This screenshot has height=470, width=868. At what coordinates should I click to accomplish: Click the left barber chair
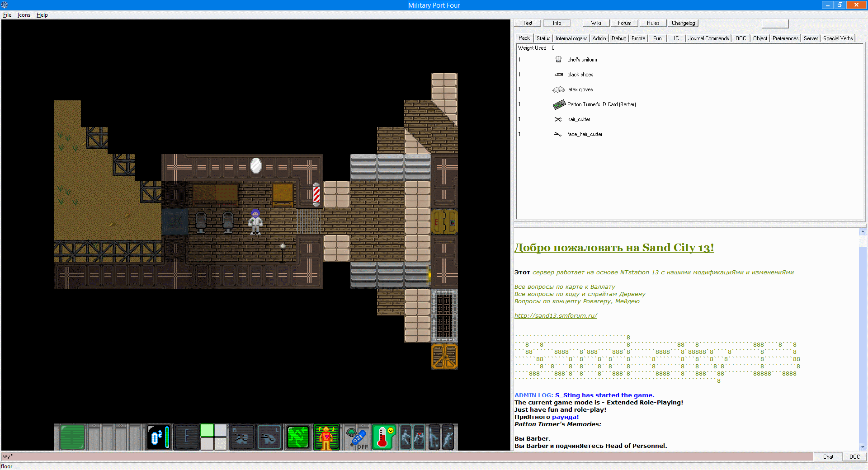201,222
